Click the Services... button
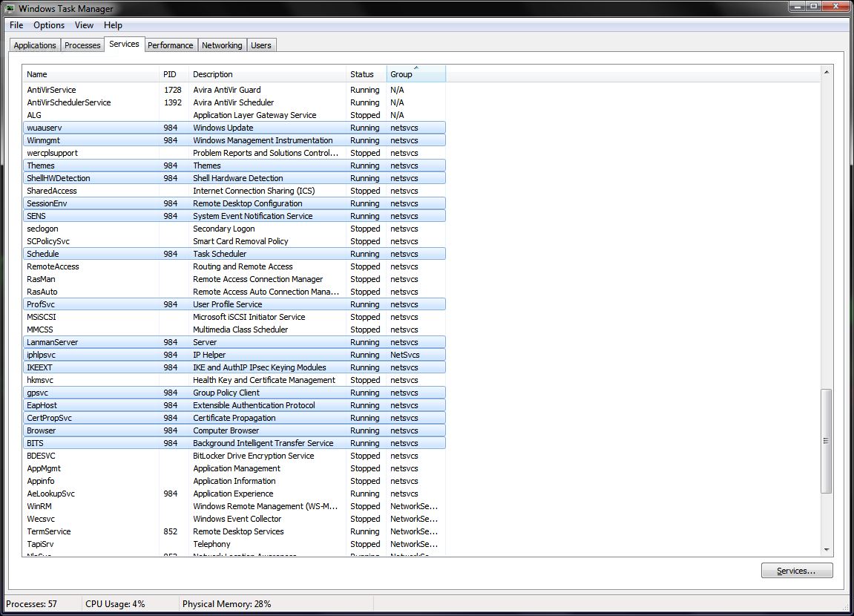Image resolution: width=854 pixels, height=616 pixels. tap(796, 570)
